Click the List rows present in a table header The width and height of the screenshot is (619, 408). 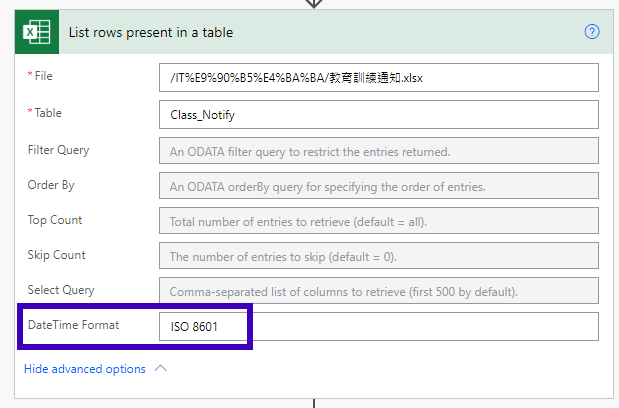[151, 32]
